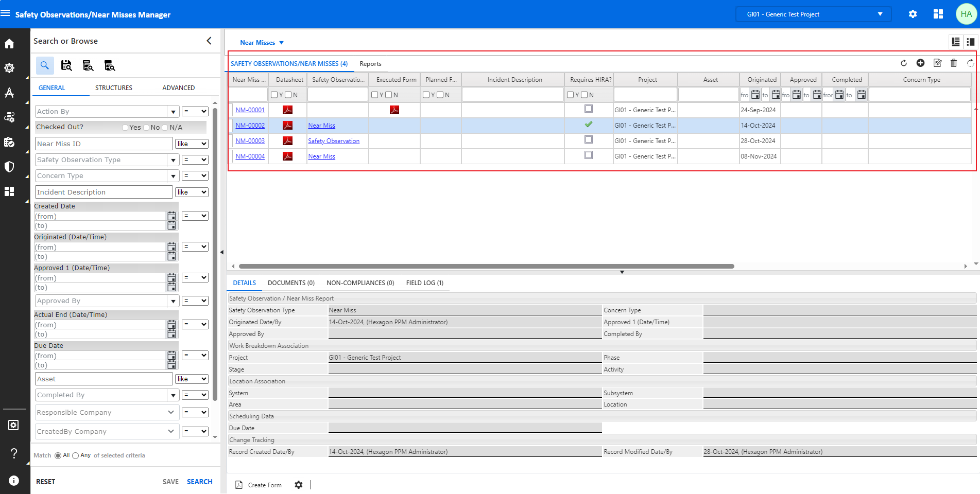
Task: Select the Any match criteria radio
Action: [75, 455]
